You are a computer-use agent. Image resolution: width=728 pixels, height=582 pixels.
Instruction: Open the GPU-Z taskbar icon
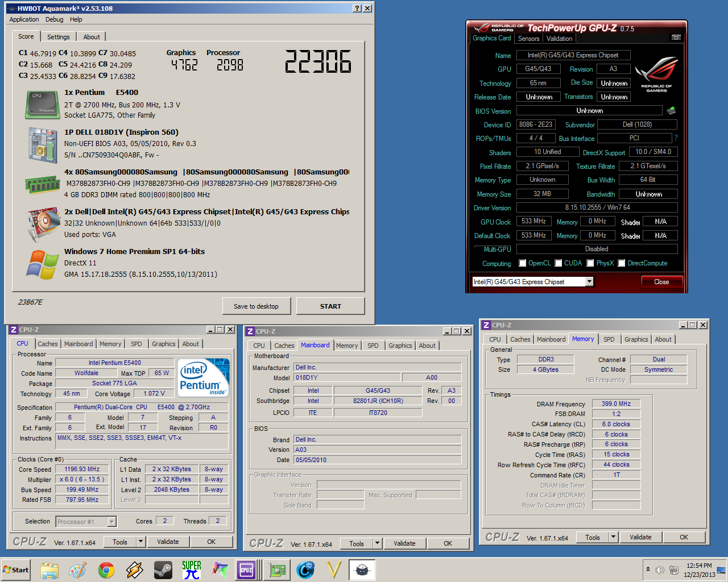pyautogui.click(x=277, y=570)
